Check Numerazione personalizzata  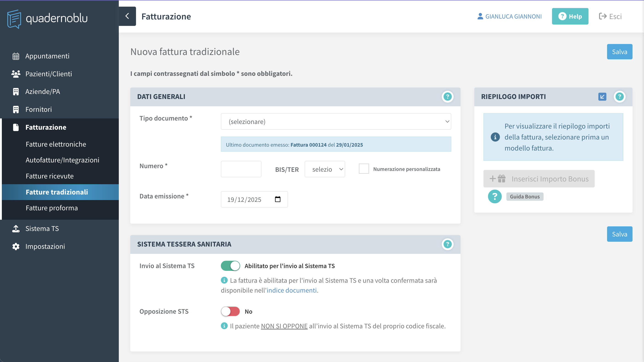[x=364, y=169]
